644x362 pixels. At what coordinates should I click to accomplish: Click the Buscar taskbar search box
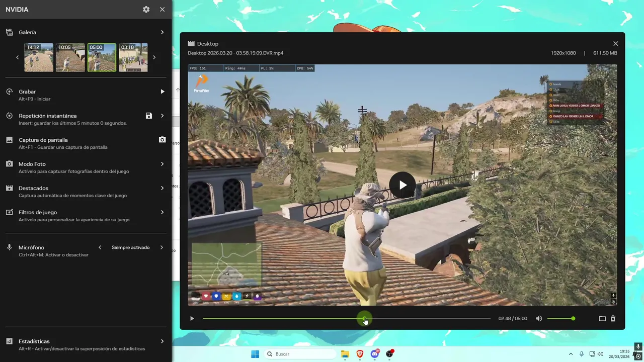coord(300,354)
